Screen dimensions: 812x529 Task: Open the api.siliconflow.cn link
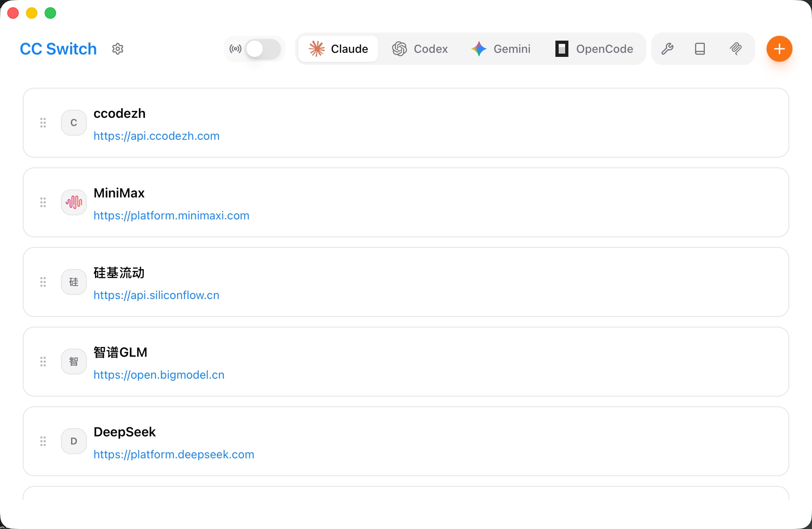[x=156, y=295]
